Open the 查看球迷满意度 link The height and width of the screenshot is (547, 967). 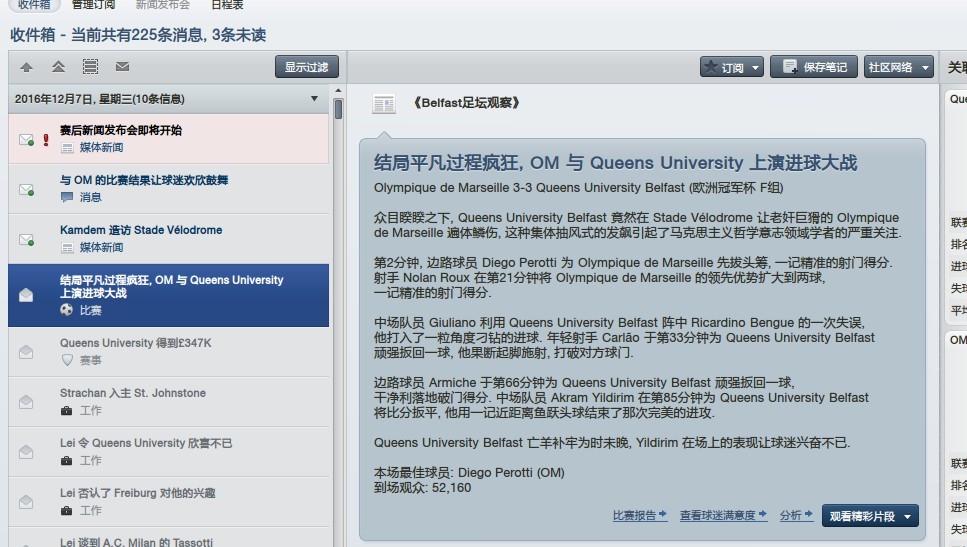click(x=722, y=516)
